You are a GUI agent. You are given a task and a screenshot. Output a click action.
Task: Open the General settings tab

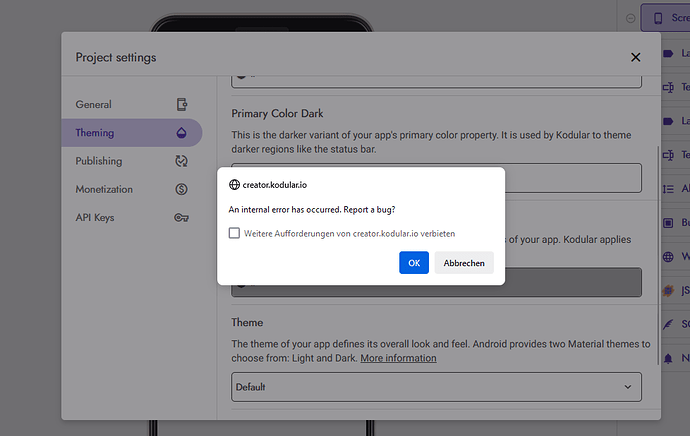93,104
